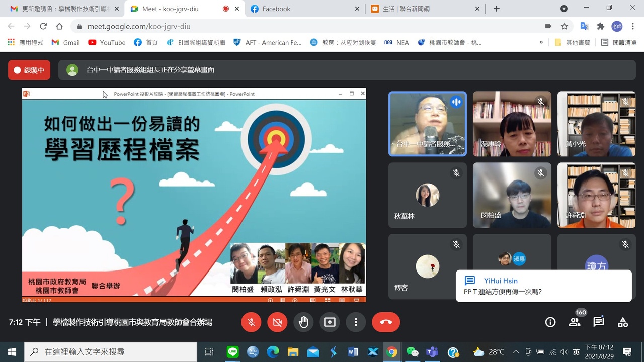This screenshot has width=644, height=362.
Task: Open the Chrome profile avatar
Action: click(617, 26)
